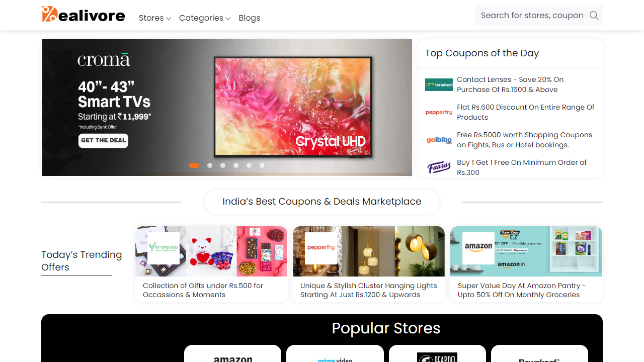Click the Dealivore logo
644x362 pixels.
click(x=84, y=15)
